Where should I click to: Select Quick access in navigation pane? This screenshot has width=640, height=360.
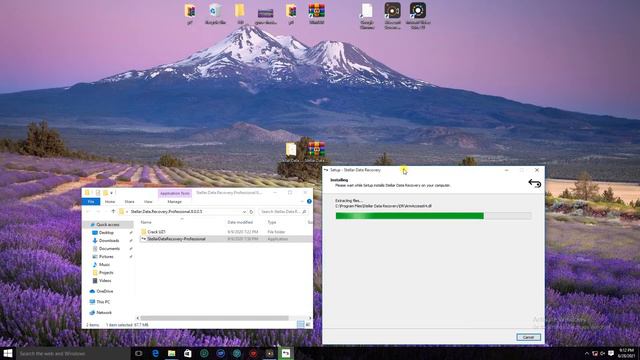(108, 224)
